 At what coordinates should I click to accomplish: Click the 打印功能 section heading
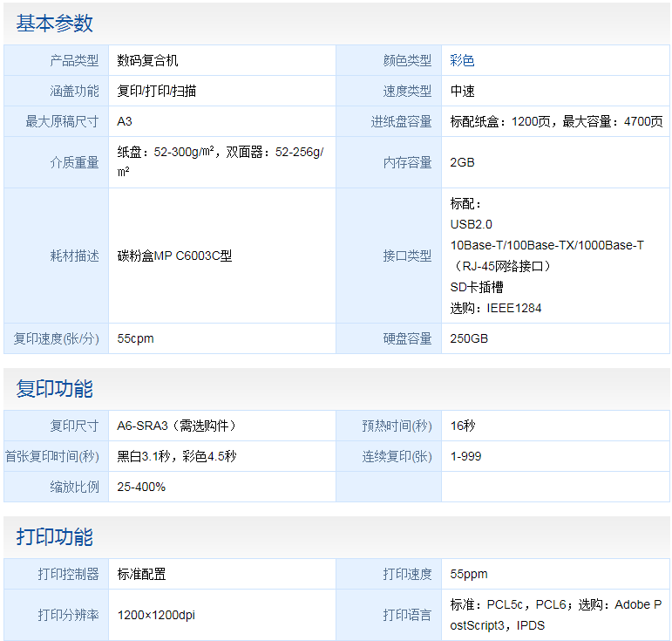click(54, 537)
